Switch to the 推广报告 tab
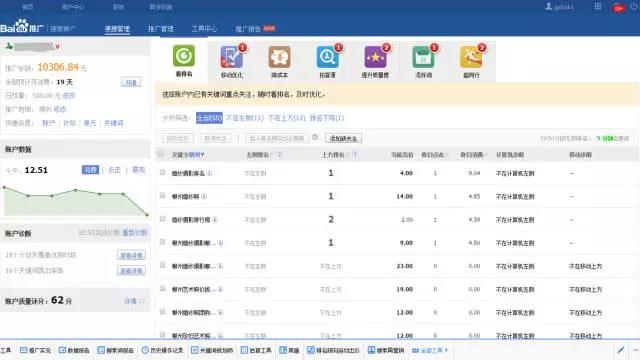Screen dimensions: 640x360 [248, 29]
